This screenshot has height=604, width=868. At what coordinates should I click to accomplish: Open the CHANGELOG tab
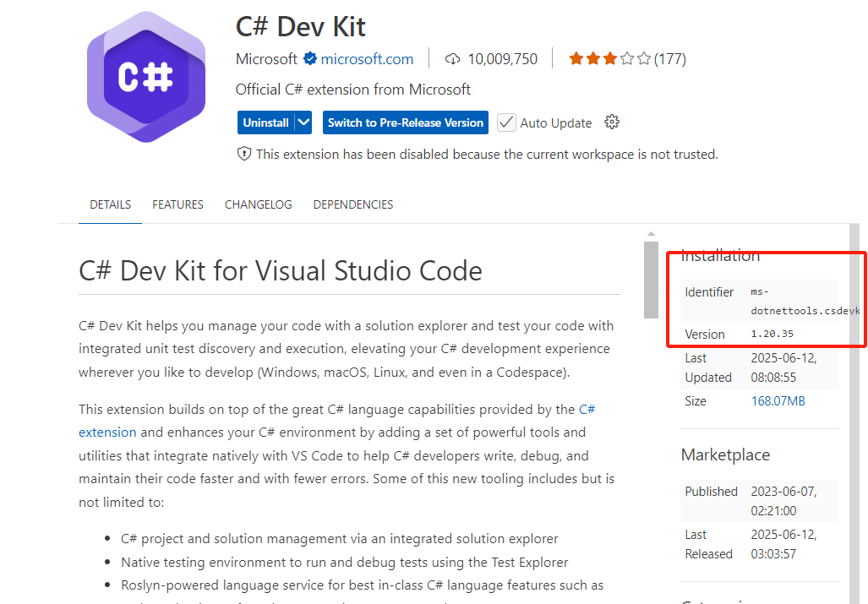[258, 204]
